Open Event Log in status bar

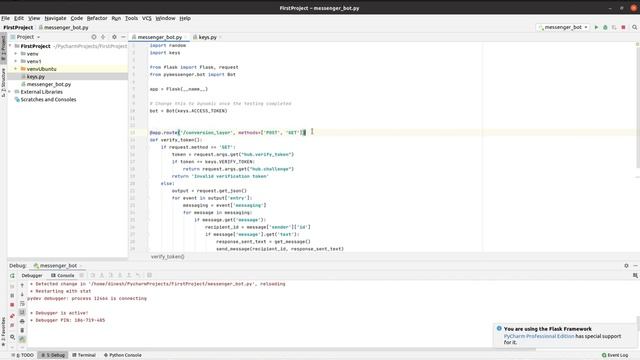615,355
